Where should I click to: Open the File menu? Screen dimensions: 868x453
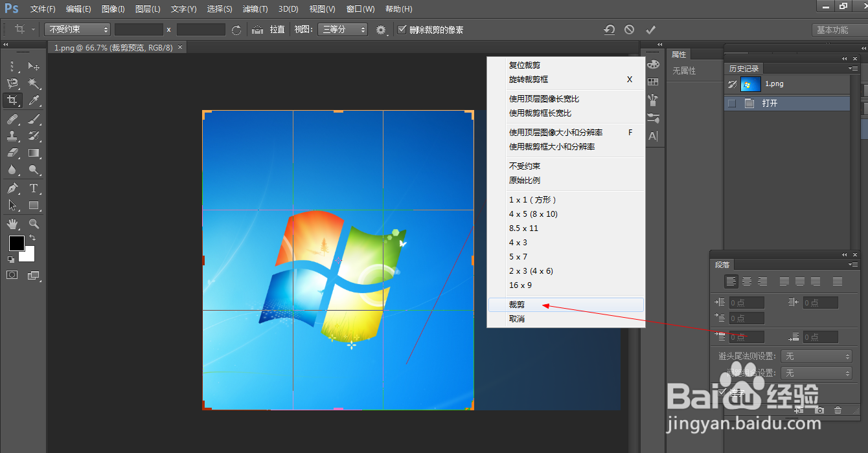pyautogui.click(x=43, y=9)
